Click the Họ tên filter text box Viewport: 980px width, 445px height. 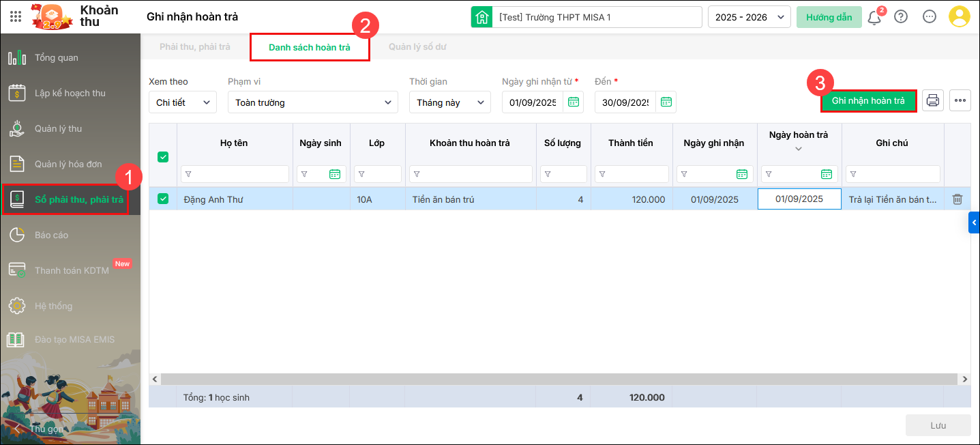click(x=235, y=174)
